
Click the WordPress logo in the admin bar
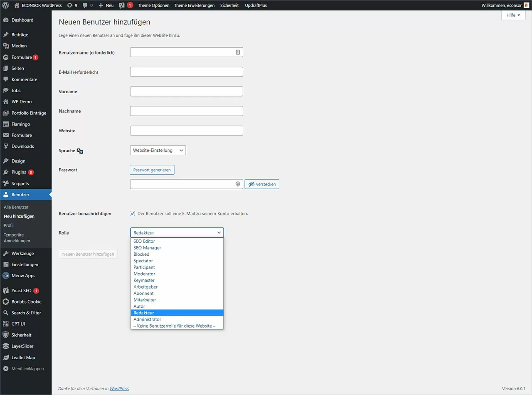point(5,5)
